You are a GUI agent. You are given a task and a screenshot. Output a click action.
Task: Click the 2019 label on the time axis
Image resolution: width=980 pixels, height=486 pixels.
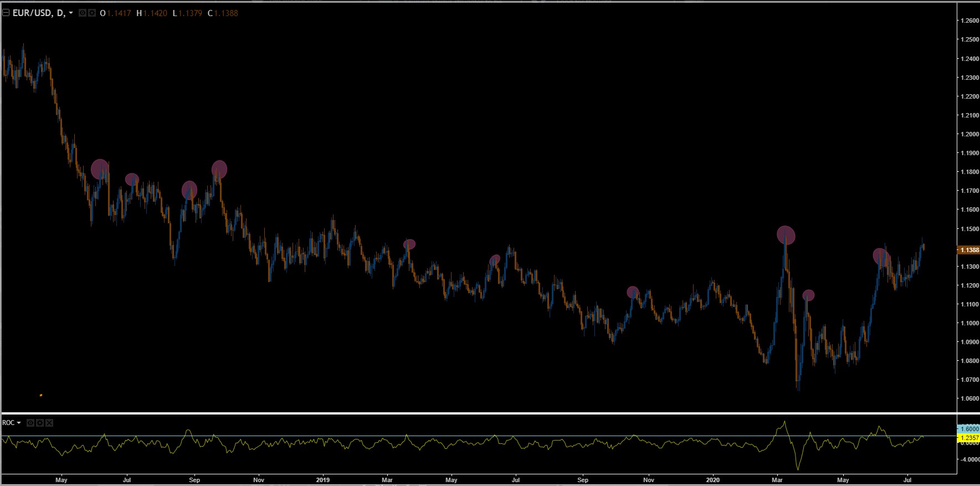pyautogui.click(x=323, y=480)
